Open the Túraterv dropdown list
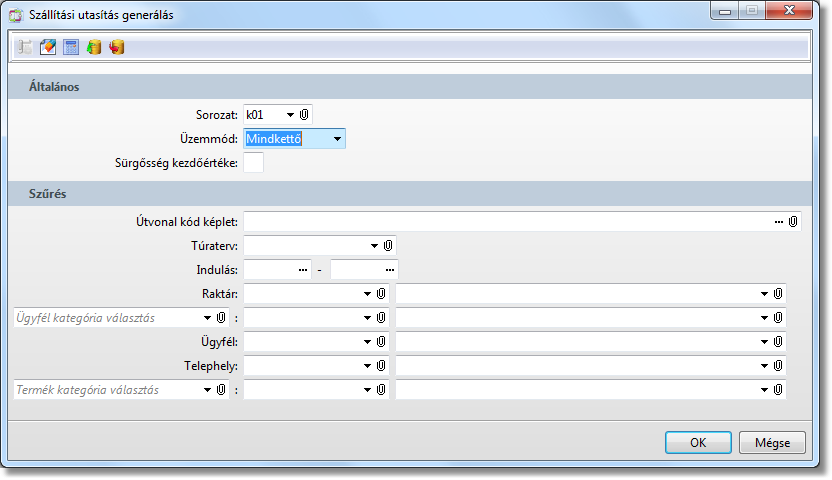 point(375,245)
